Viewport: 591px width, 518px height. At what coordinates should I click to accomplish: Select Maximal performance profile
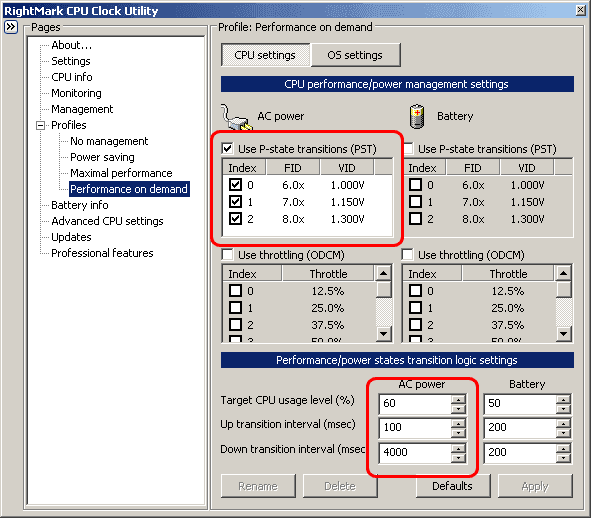121,173
